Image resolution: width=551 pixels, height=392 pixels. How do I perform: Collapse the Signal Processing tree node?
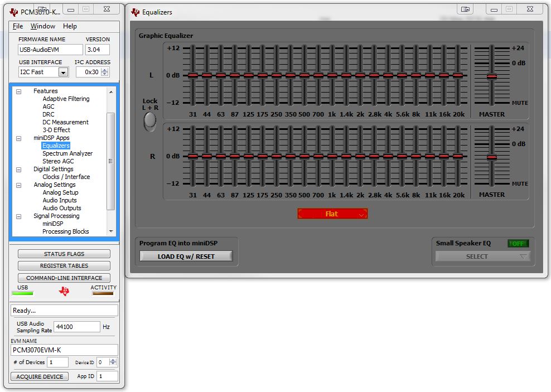click(19, 216)
